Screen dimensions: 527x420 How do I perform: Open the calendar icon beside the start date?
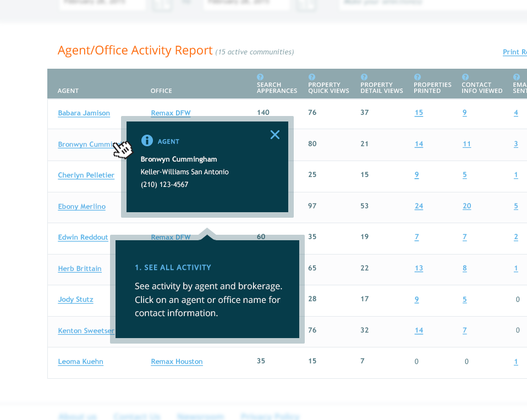(x=162, y=4)
